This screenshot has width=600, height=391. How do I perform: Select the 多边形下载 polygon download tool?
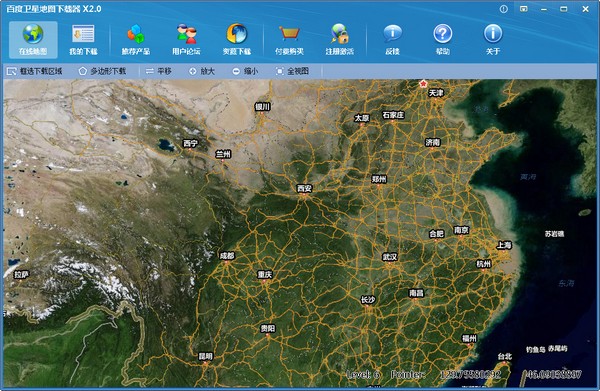(x=102, y=71)
